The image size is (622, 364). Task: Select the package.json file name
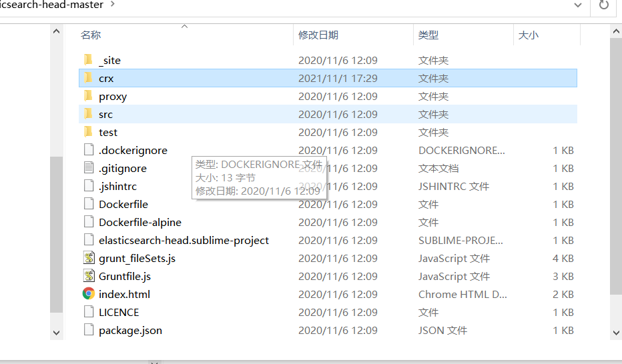pos(131,330)
